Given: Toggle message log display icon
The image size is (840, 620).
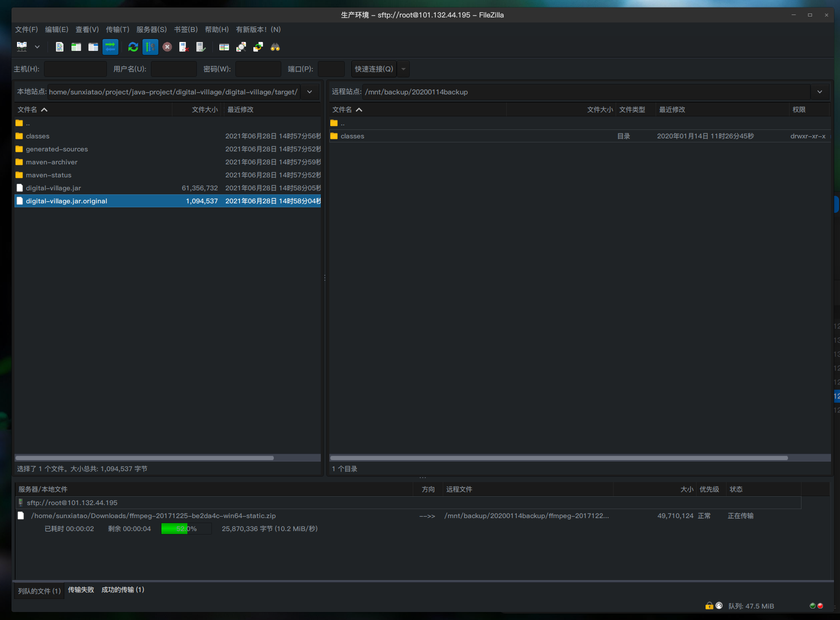Looking at the screenshot, I should (59, 47).
